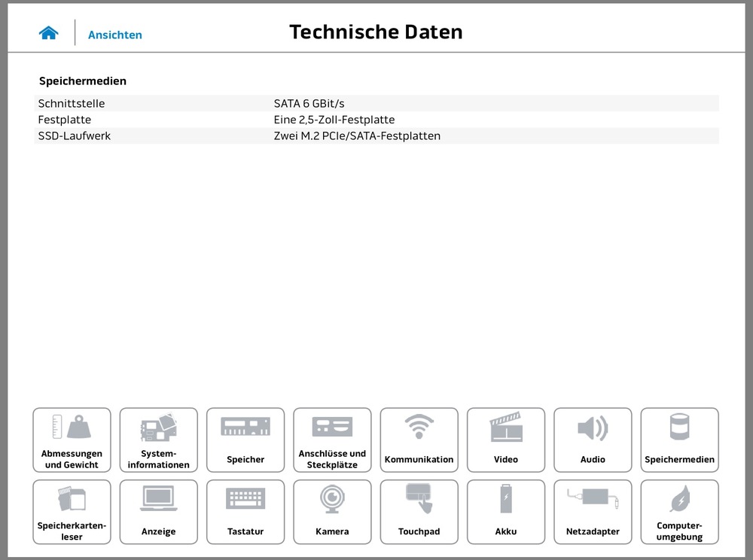Screen dimensions: 753x560
Task: Click the Schnittstelle SATA 6 GBit/s row
Action: pyautogui.click(x=378, y=103)
